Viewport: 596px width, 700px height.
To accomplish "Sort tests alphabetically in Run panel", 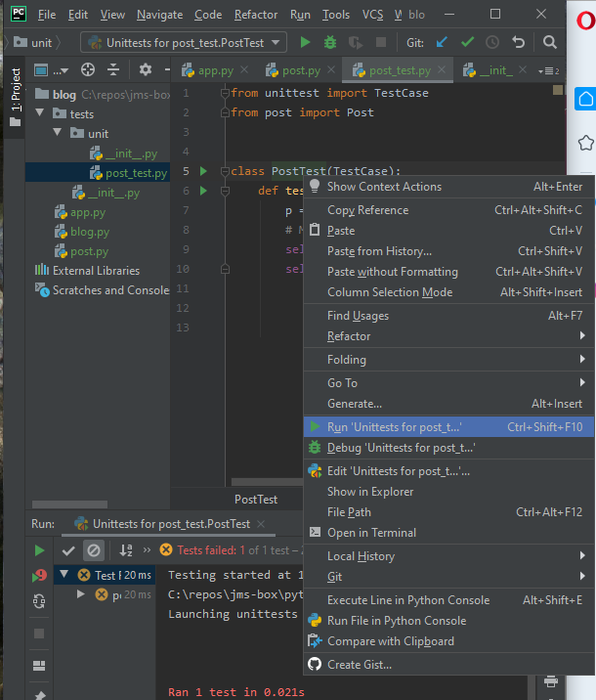I will coord(126,550).
